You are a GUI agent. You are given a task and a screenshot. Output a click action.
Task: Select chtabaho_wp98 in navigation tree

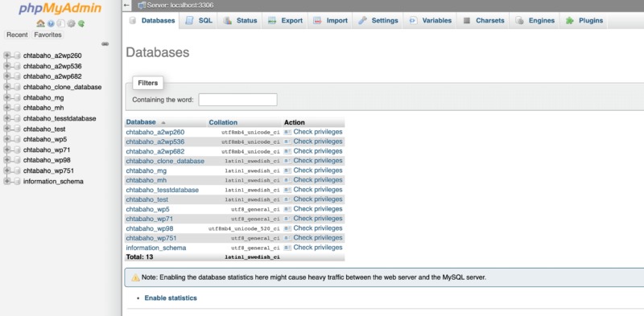47,160
